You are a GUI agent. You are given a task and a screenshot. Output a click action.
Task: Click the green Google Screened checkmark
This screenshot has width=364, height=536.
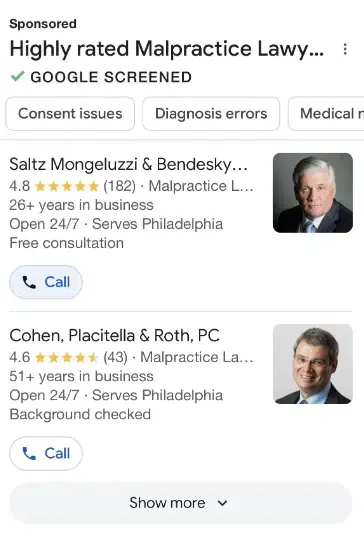pos(17,76)
